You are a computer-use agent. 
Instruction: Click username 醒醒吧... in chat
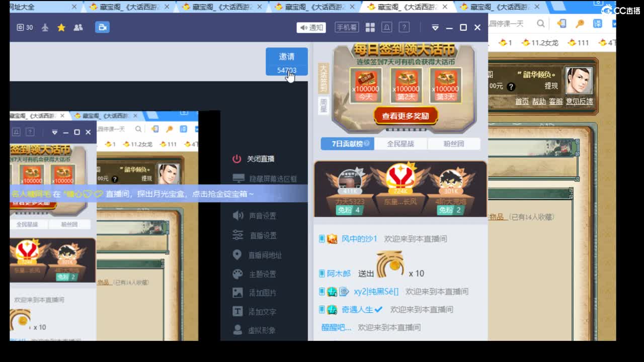(x=337, y=328)
